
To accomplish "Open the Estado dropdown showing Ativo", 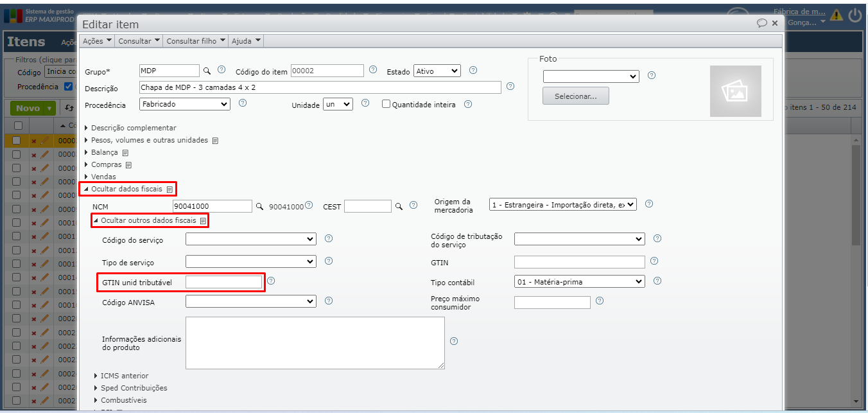I will tap(437, 71).
